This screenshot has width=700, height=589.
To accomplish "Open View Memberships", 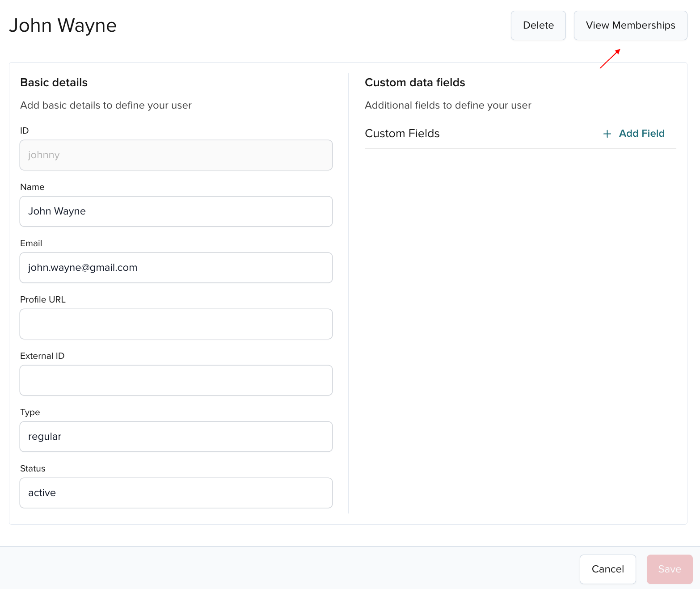I will (x=630, y=25).
